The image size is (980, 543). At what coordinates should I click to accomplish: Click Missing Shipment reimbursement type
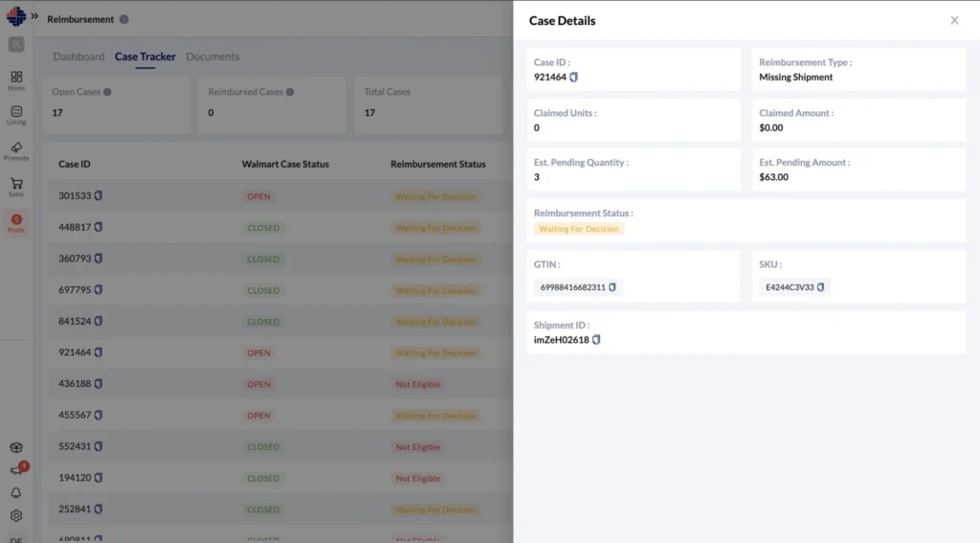795,77
